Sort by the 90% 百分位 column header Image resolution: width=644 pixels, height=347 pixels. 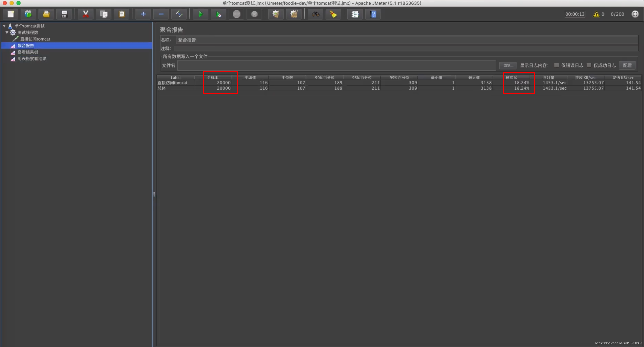coord(324,77)
